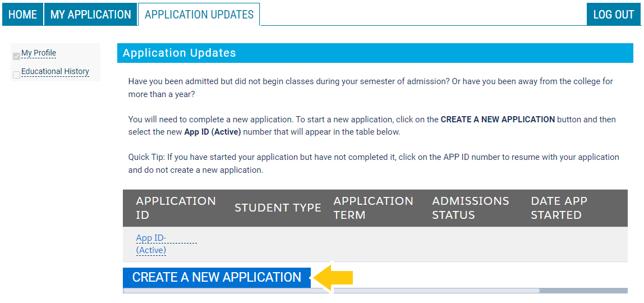
Task: Click the yellow arrow pointing at the button
Action: pyautogui.click(x=334, y=277)
